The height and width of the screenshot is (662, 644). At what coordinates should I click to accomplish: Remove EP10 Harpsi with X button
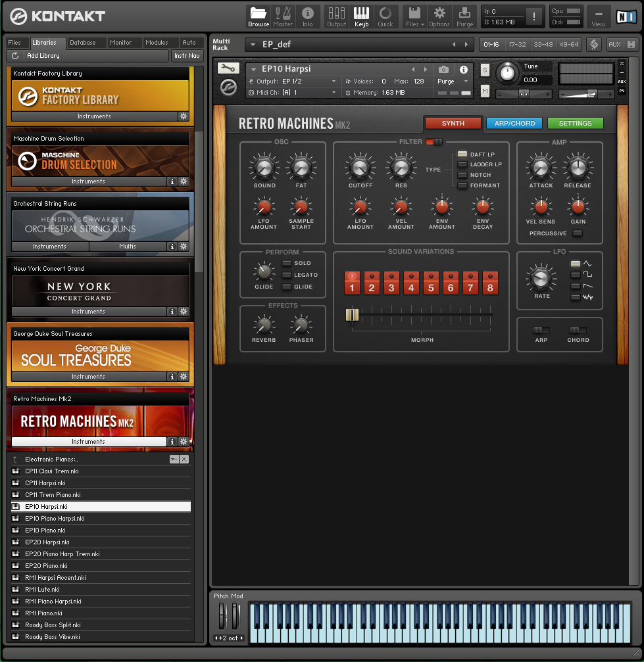(622, 63)
